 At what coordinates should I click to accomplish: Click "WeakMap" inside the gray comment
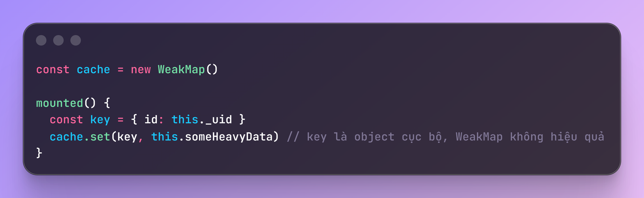(479, 137)
